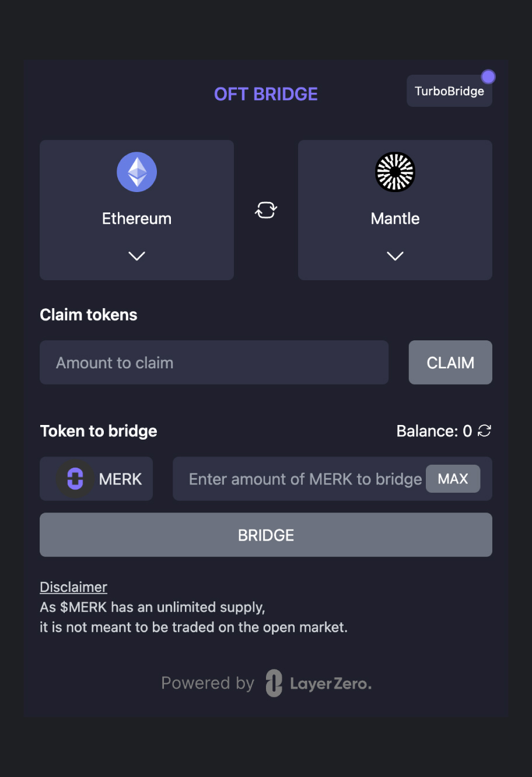Click the Mantle network logo icon
Viewport: 532px width, 777px height.
pyautogui.click(x=395, y=172)
